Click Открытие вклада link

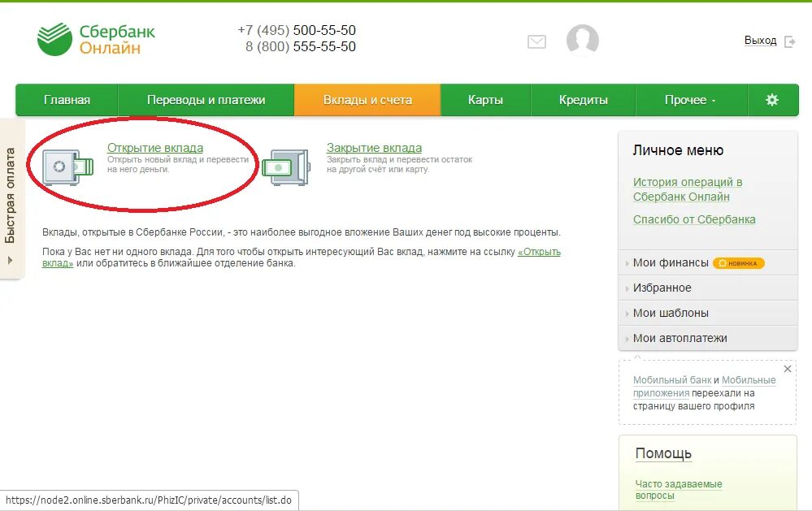point(154,148)
